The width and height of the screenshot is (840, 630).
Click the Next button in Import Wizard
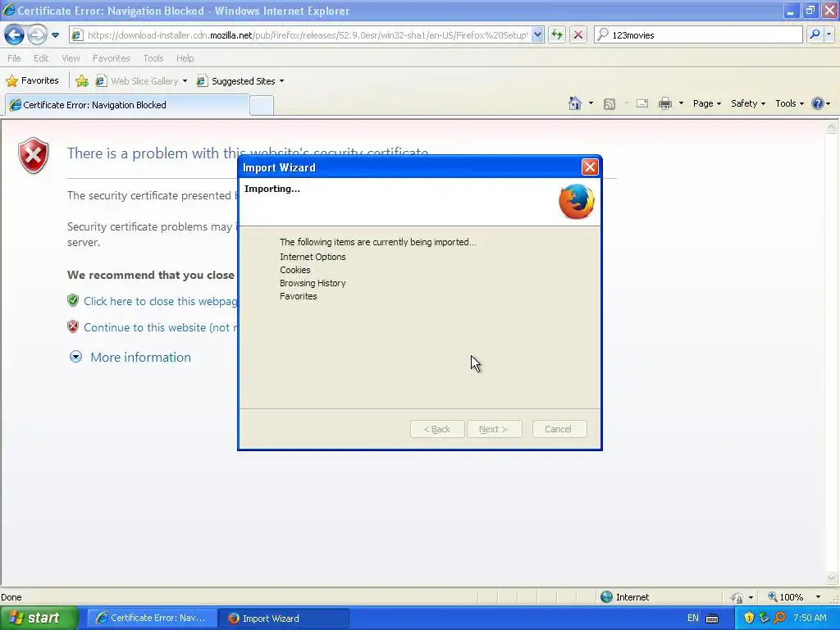pyautogui.click(x=494, y=429)
